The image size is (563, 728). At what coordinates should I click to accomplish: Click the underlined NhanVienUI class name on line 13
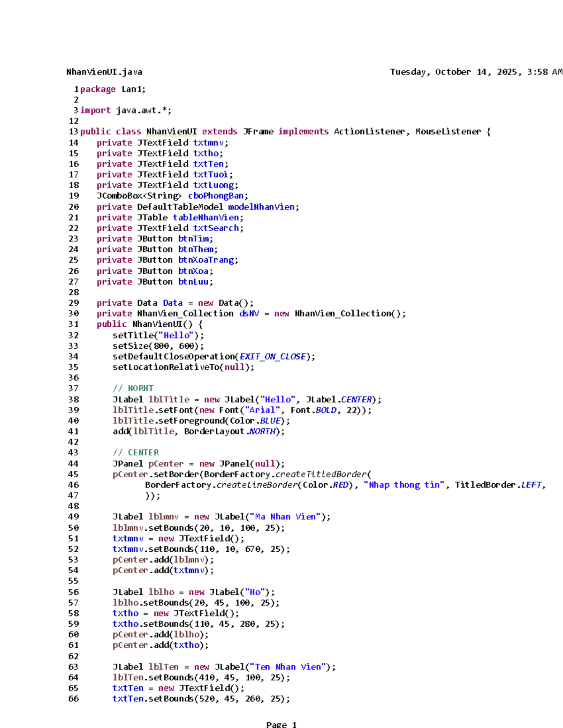pos(171,132)
